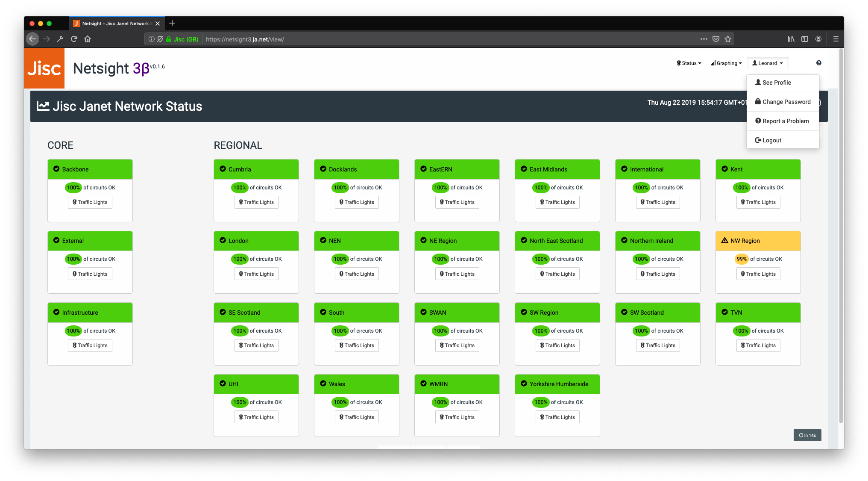The height and width of the screenshot is (481, 868).
Task: Click the NW Region warning triangle icon
Action: (724, 240)
